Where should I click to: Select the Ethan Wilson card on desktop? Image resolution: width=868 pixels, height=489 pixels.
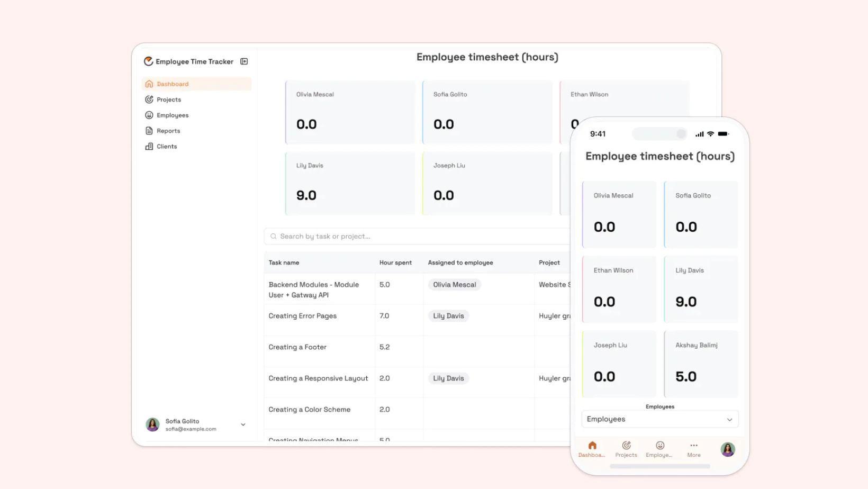tap(625, 99)
